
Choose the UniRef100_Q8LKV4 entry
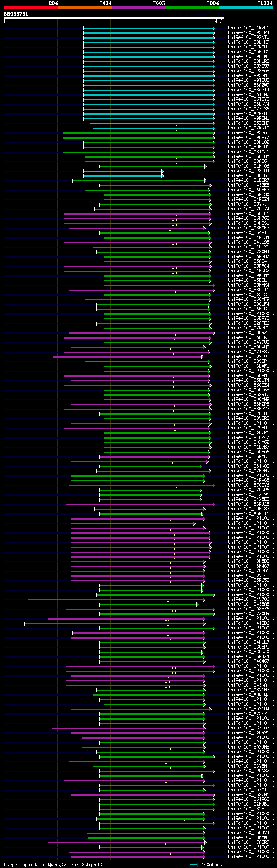(248, 104)
